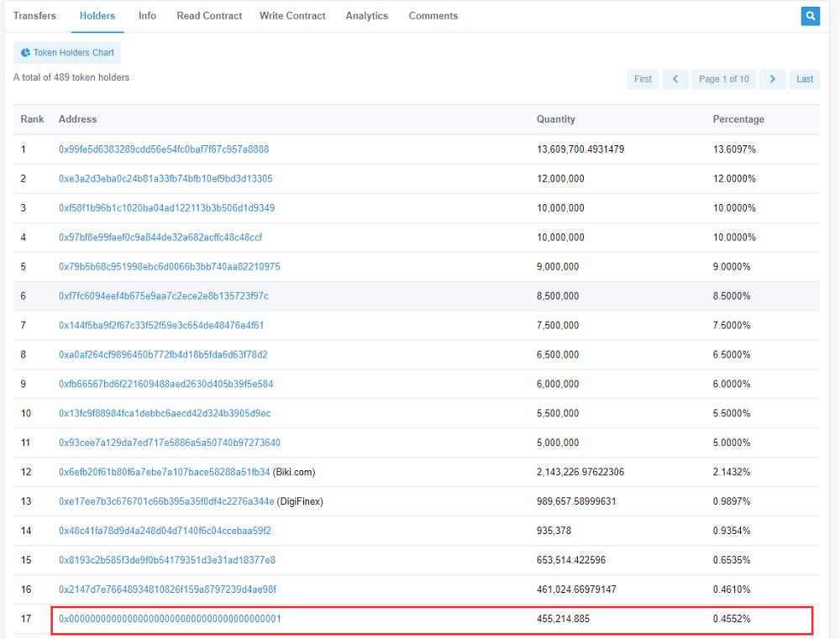Switch to the Read Contract tab
Screen dimensions: 840x639
click(x=209, y=16)
